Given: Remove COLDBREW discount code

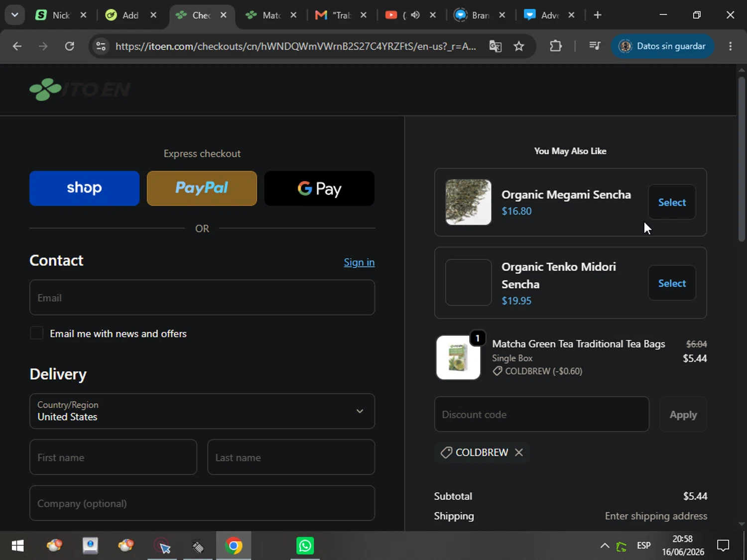Looking at the screenshot, I should [519, 452].
